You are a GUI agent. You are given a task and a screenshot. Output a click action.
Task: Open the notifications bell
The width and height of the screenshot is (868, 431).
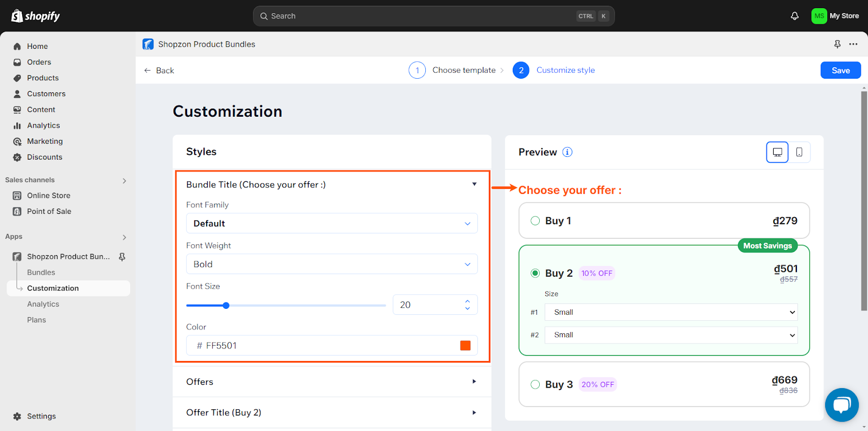[x=795, y=16]
